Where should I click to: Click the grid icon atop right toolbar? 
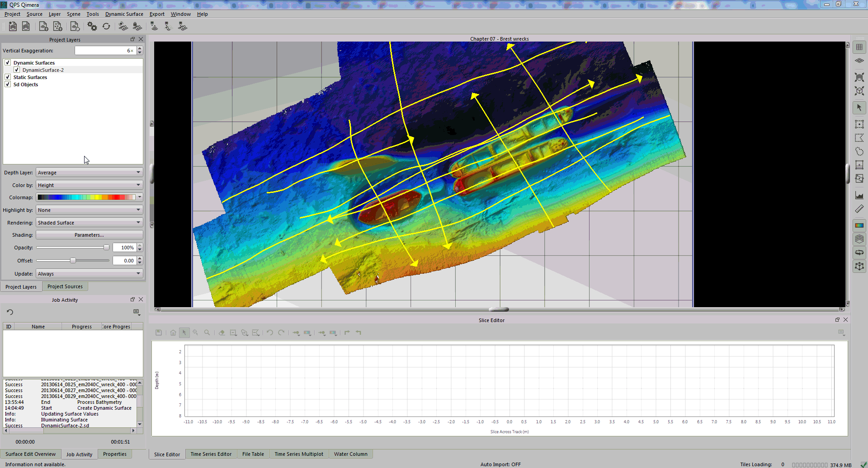click(x=859, y=47)
